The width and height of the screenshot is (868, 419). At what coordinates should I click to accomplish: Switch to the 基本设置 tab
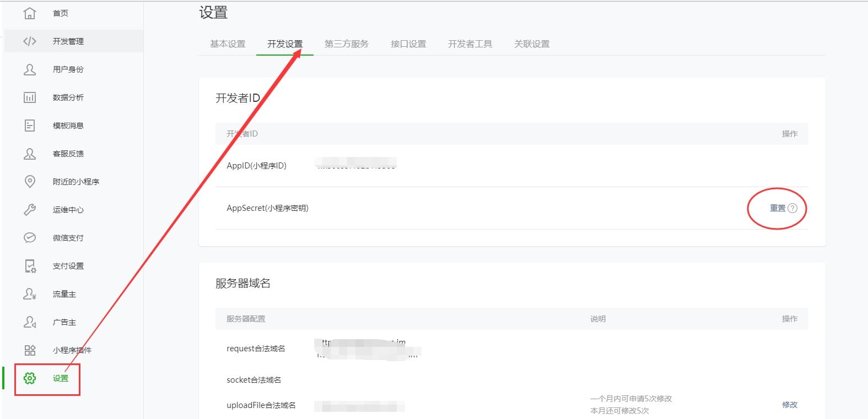point(228,44)
